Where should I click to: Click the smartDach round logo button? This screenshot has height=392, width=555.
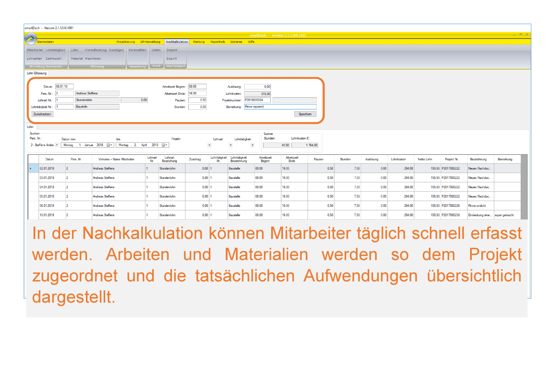tap(31, 38)
